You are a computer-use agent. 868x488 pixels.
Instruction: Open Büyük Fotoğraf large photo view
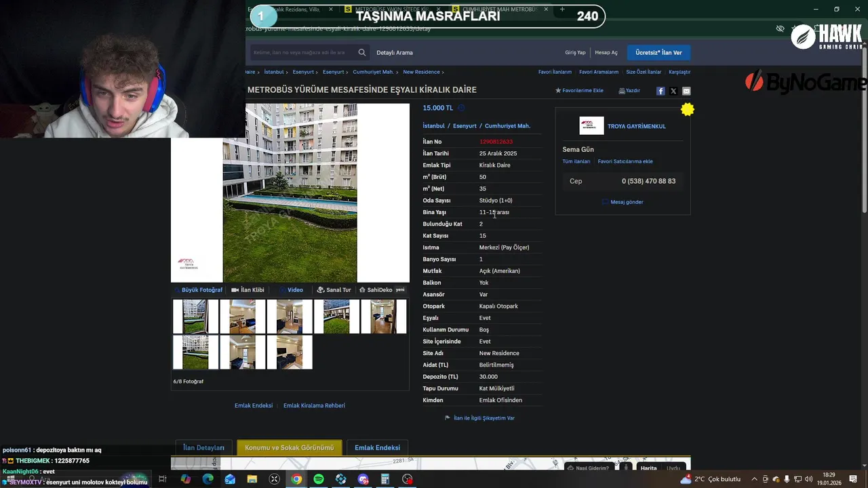(197, 290)
